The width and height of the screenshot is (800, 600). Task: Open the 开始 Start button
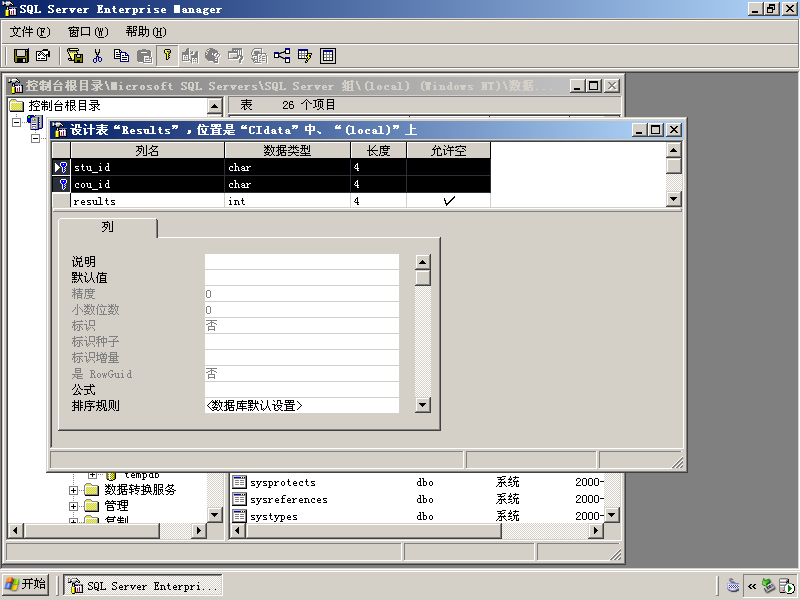tap(26, 584)
